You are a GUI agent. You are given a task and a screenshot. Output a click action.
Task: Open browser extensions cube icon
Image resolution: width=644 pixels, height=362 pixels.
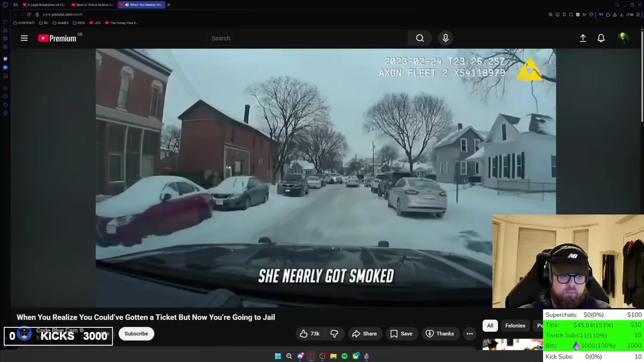pos(608,15)
